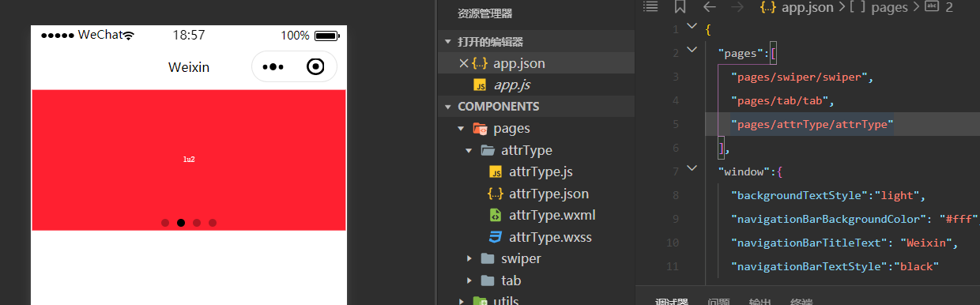Click the simulator battery icon
This screenshot has height=305, width=980.
pyautogui.click(x=326, y=36)
